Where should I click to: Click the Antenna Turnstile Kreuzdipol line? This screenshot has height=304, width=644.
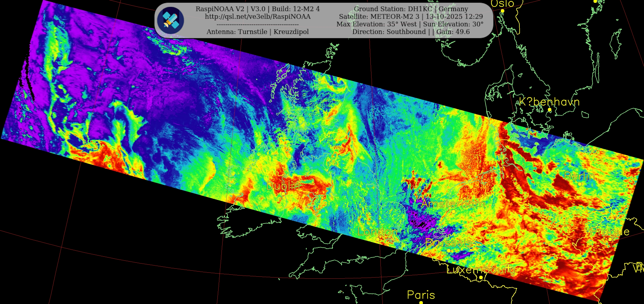pos(257,32)
